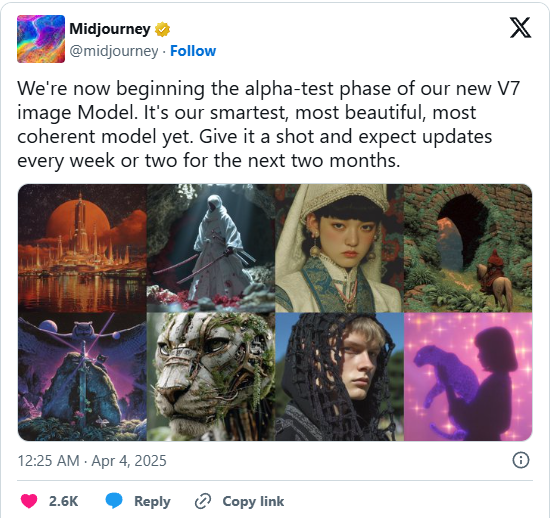The height and width of the screenshot is (518, 552).
Task: Open the @midjourney handle link
Action: pyautogui.click(x=114, y=51)
